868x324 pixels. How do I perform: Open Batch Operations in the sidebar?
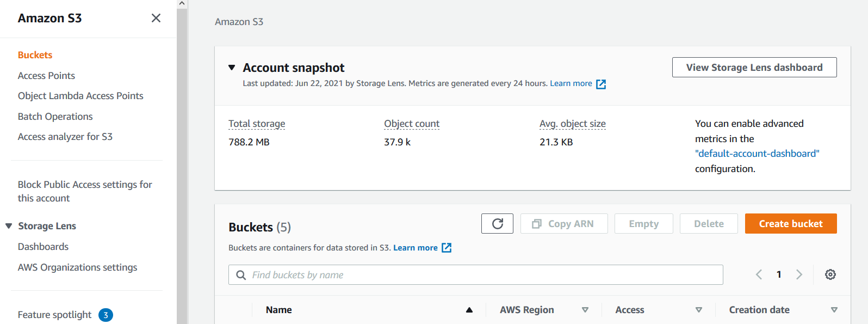click(55, 117)
